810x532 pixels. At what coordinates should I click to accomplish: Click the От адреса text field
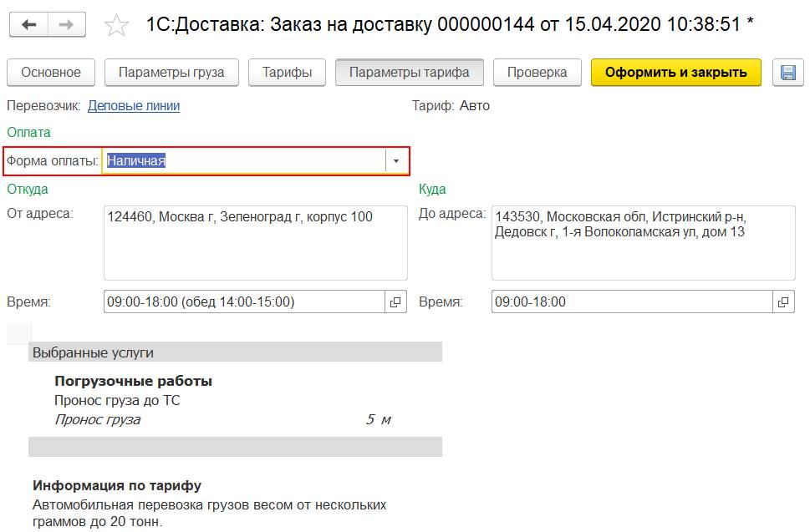255,242
